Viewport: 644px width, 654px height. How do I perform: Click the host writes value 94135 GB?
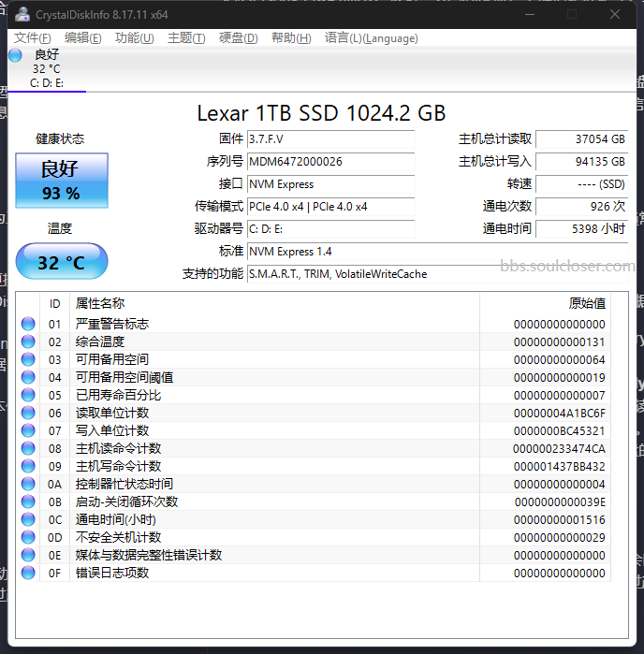click(582, 162)
